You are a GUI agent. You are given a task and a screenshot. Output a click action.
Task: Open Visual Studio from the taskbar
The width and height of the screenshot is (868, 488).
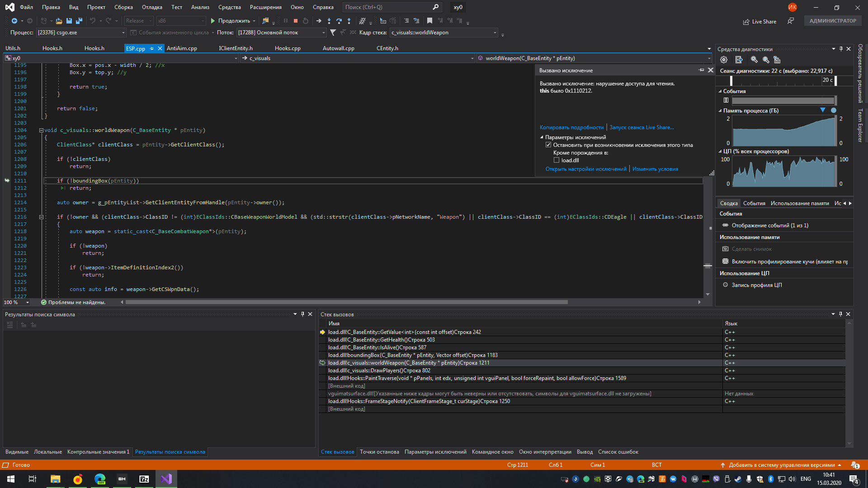(166, 479)
